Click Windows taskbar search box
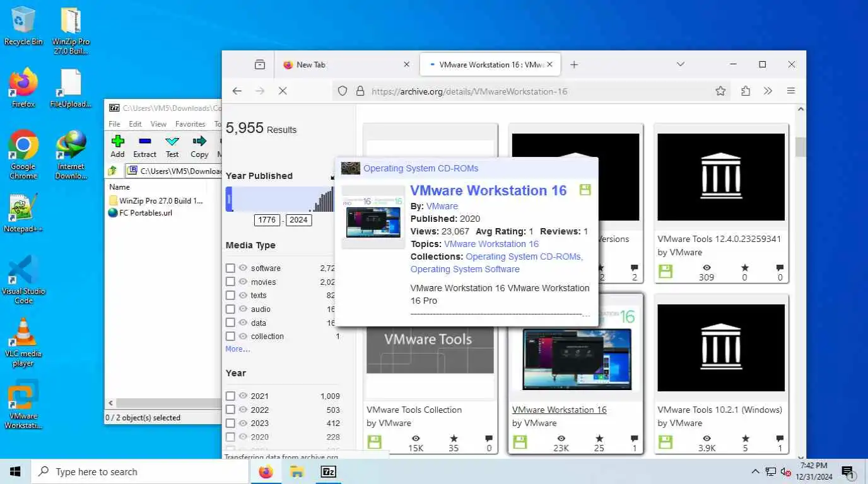 (x=139, y=471)
